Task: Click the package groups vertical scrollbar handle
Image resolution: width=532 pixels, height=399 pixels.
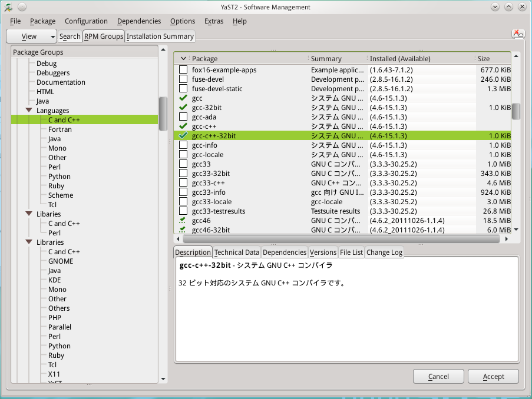Action: point(163,114)
